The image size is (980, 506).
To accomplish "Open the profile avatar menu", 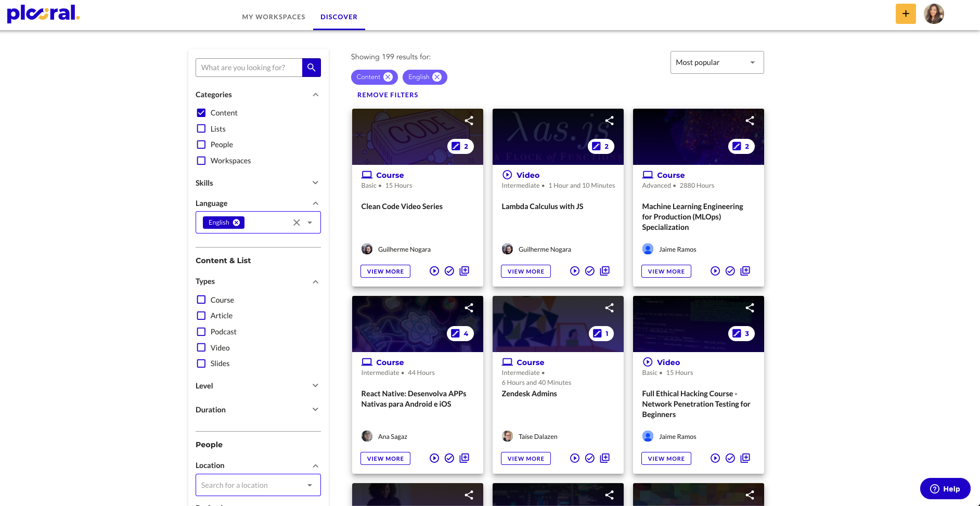I will pyautogui.click(x=934, y=14).
